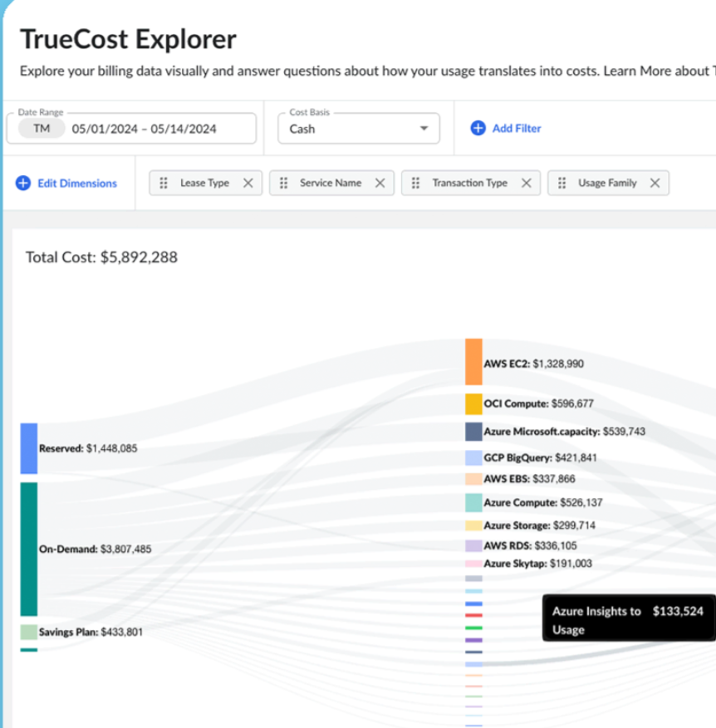This screenshot has height=728, width=716.
Task: Click the Azure Skytap pink node
Action: 473,564
